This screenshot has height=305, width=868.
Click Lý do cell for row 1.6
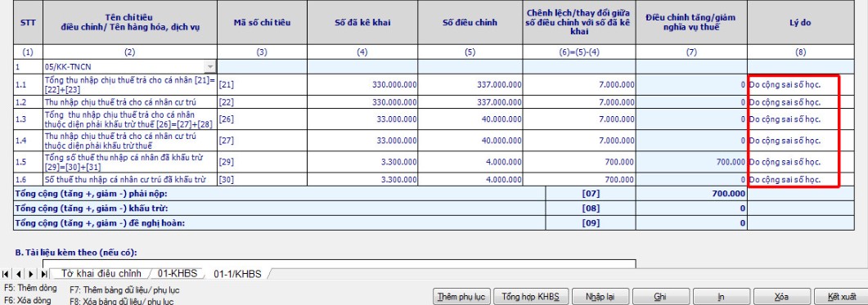coord(800,180)
